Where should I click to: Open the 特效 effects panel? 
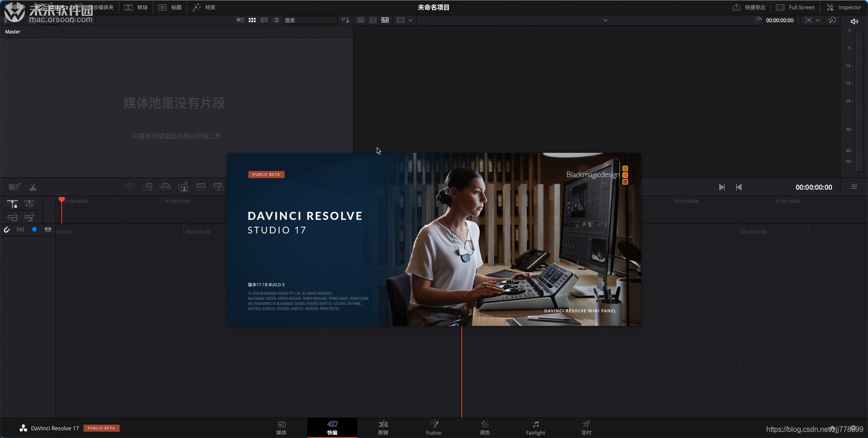coord(204,7)
